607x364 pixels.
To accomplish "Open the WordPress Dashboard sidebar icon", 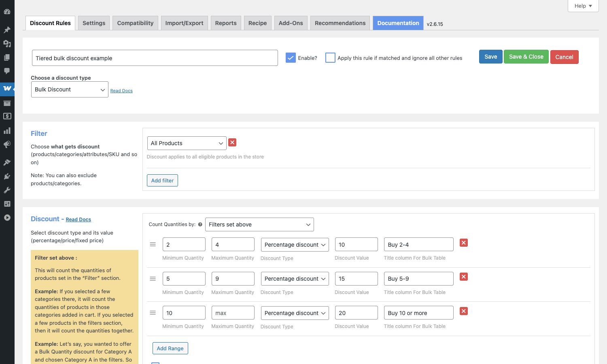I will pyautogui.click(x=7, y=12).
